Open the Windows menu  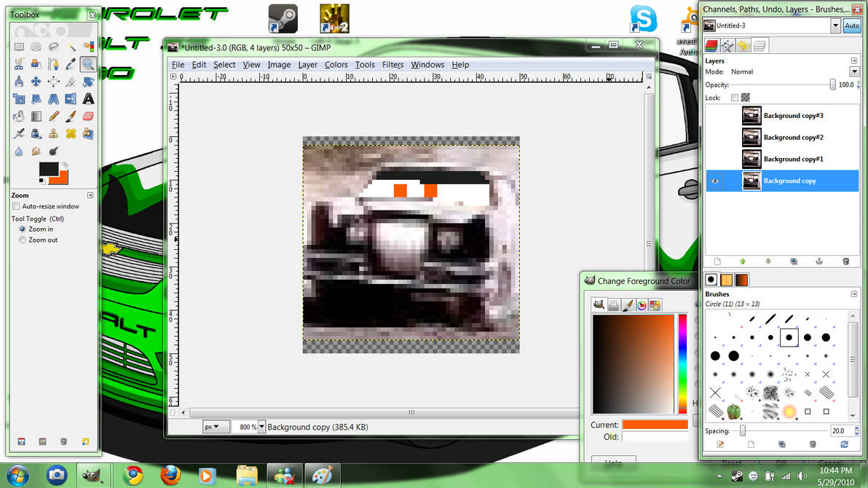pyautogui.click(x=427, y=65)
